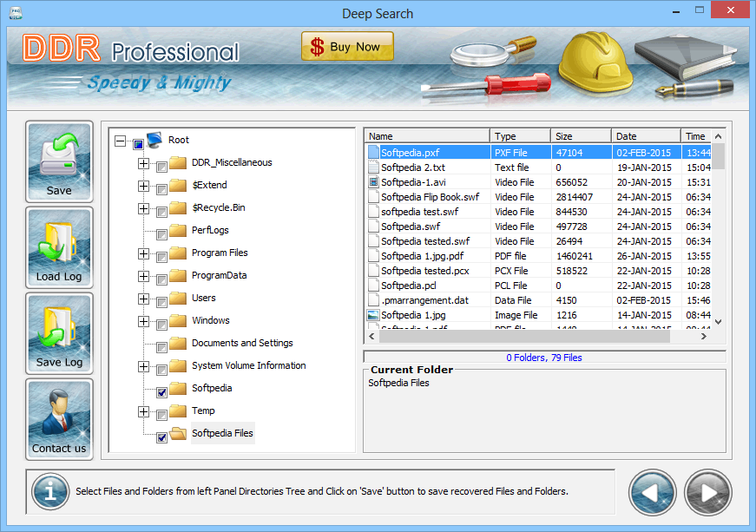This screenshot has width=756, height=532.
Task: Open Contact us person icon
Action: [x=59, y=419]
